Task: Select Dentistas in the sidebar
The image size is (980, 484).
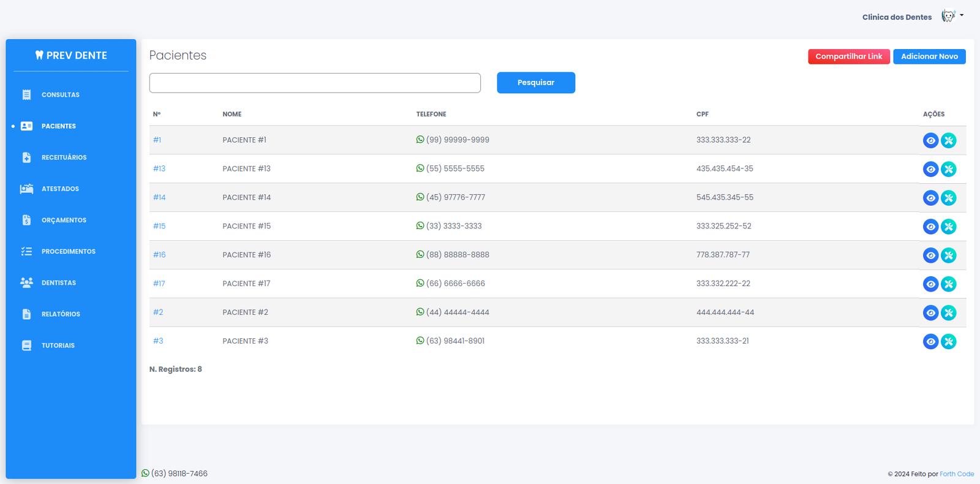Action: (x=59, y=283)
